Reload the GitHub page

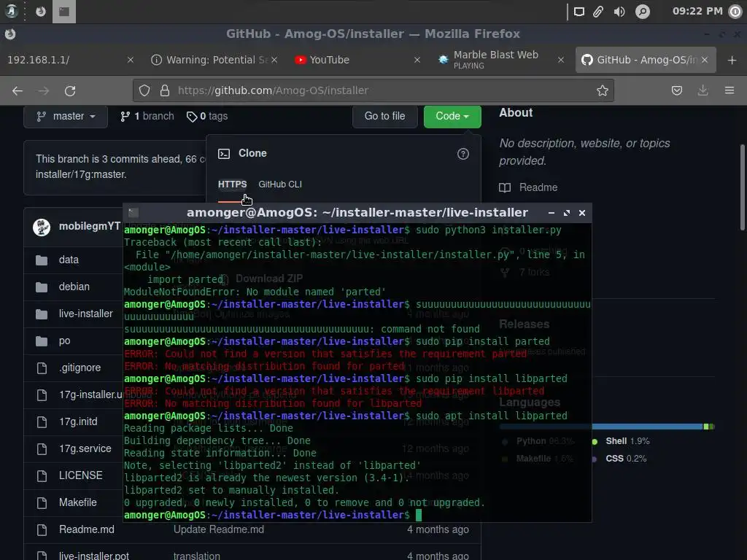[x=70, y=90]
